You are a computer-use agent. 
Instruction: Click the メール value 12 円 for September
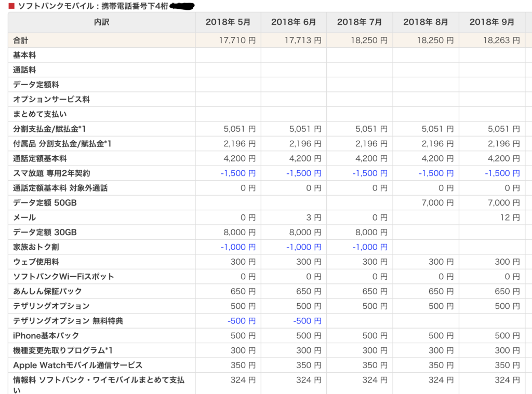[510, 218]
